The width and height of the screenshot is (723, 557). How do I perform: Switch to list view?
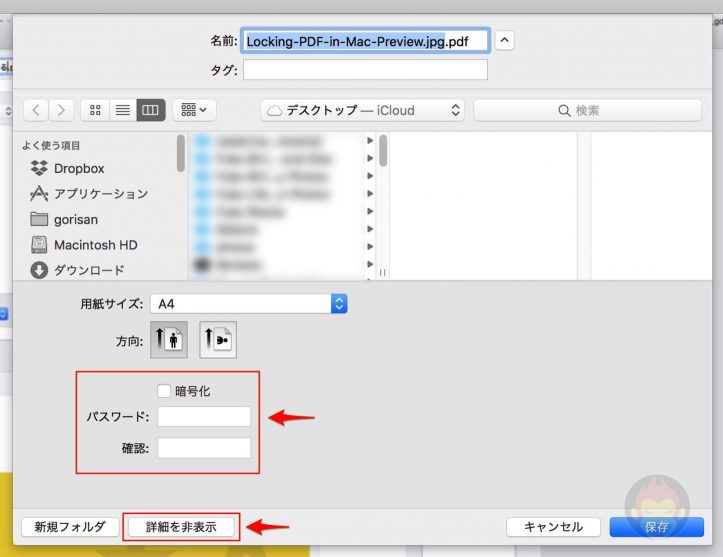pyautogui.click(x=123, y=110)
